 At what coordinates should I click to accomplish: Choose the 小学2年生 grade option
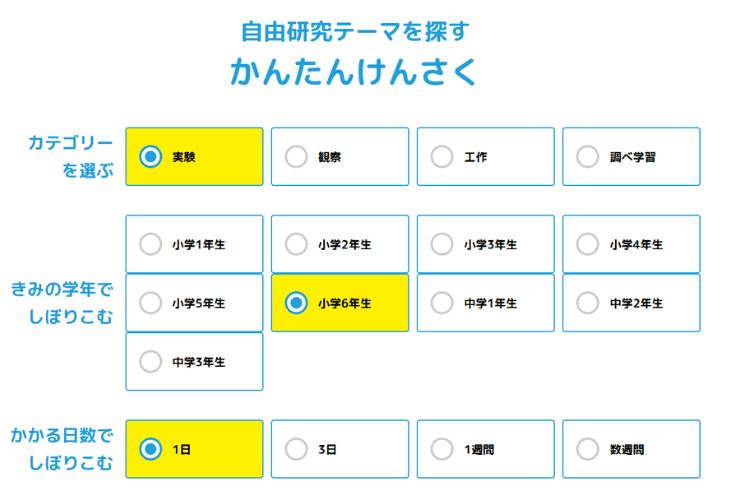click(297, 244)
